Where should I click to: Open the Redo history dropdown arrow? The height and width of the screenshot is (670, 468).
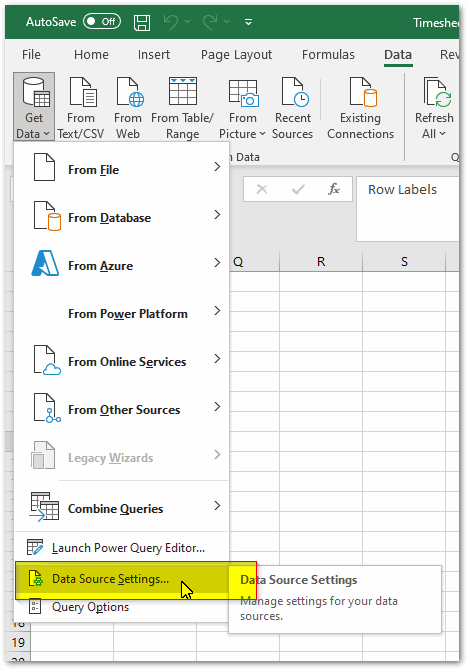point(227,22)
